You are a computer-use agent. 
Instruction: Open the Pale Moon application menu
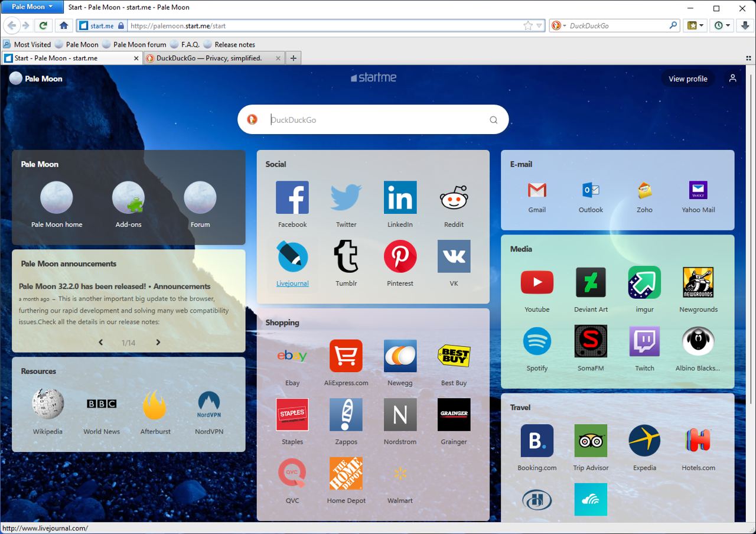32,7
